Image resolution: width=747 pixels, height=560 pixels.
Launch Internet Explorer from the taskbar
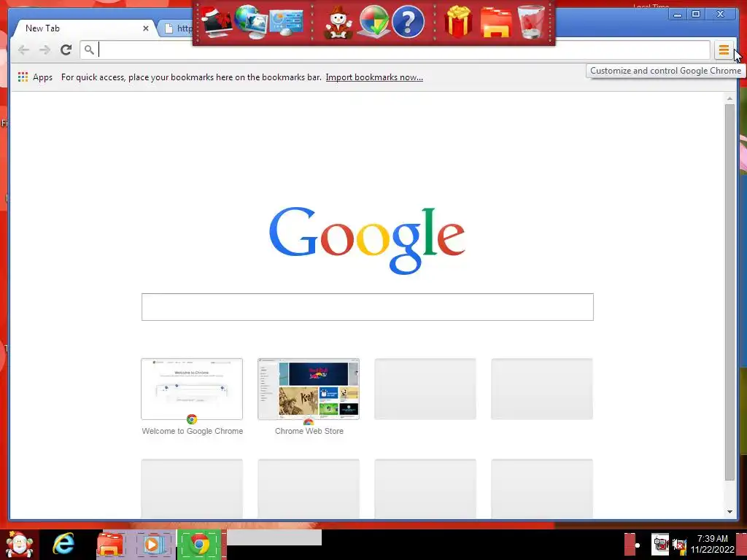(63, 544)
